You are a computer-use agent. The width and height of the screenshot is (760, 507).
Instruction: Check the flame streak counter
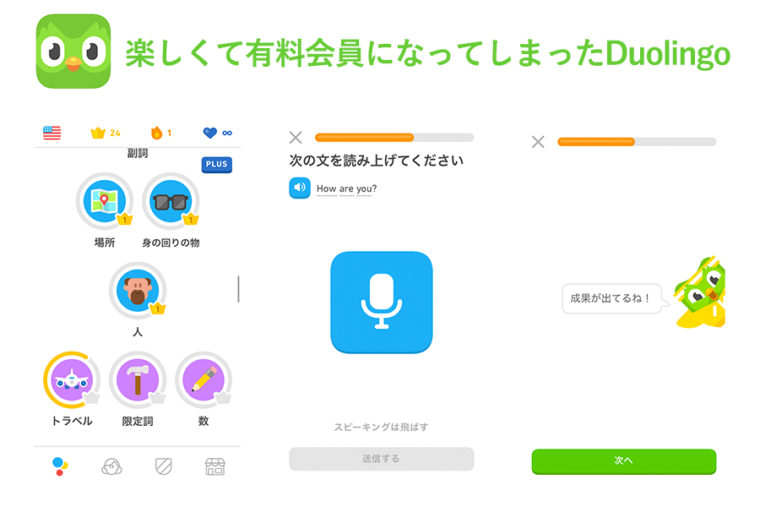(161, 132)
